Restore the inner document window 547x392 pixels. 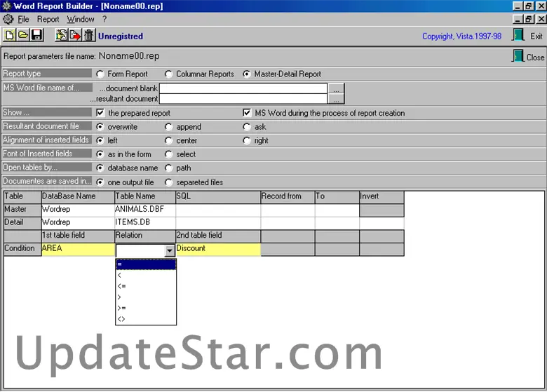tap(529, 19)
